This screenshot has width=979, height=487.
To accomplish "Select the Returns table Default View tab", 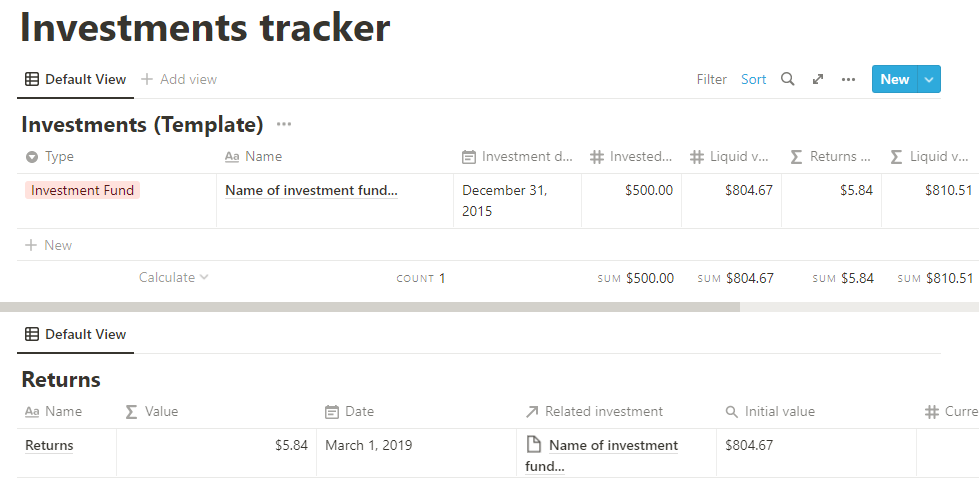I will click(75, 334).
